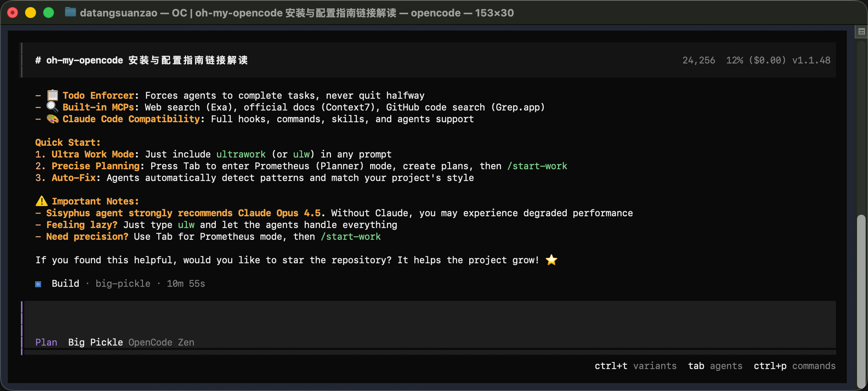The image size is (868, 391).
Task: Select the Plan agent label
Action: [x=46, y=342]
